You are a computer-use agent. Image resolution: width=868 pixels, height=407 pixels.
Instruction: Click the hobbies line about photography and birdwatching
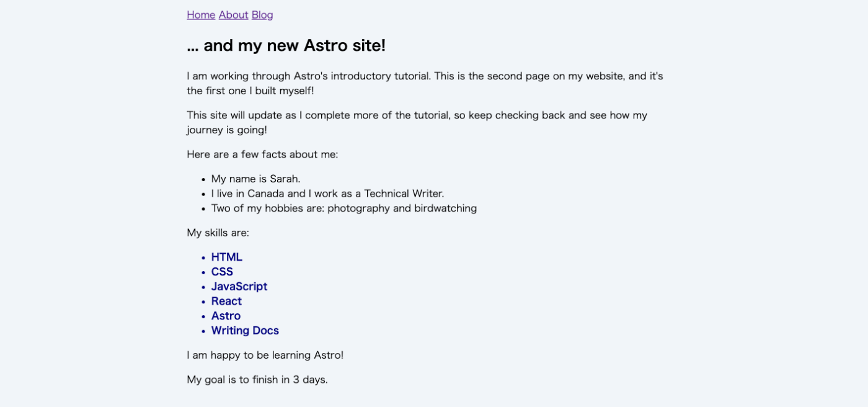pyautogui.click(x=344, y=208)
